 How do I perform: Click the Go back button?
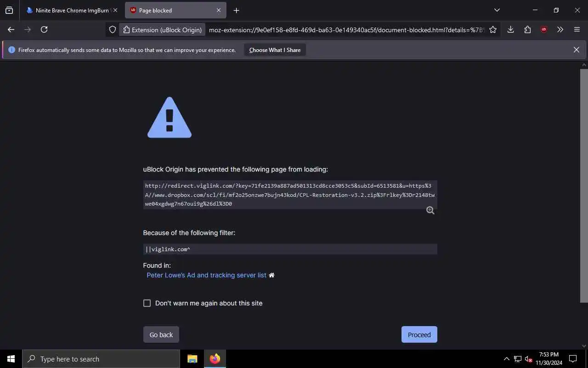click(x=161, y=334)
